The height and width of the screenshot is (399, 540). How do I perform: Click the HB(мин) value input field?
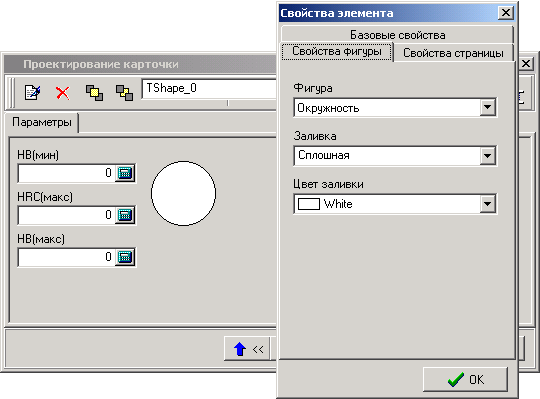[x=66, y=173]
